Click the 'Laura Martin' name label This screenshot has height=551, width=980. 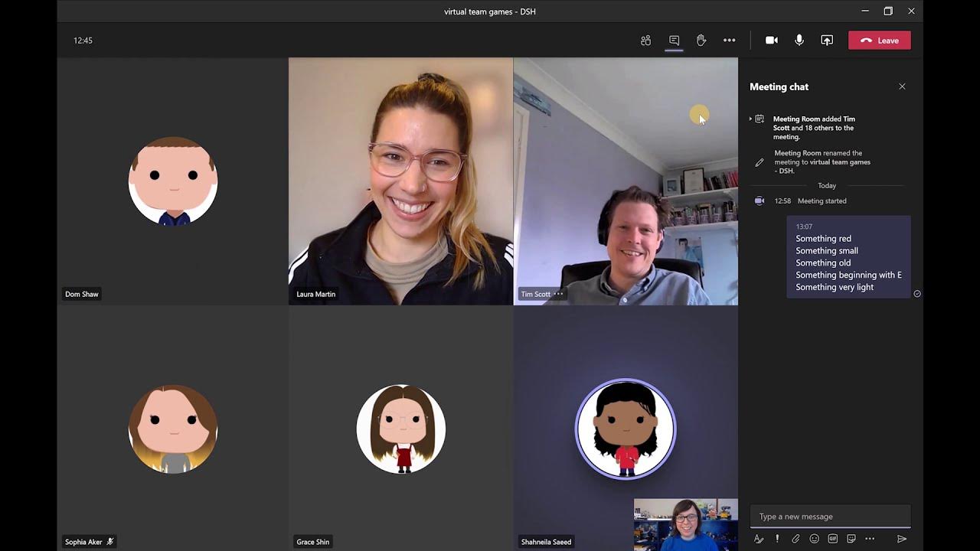[x=315, y=294]
